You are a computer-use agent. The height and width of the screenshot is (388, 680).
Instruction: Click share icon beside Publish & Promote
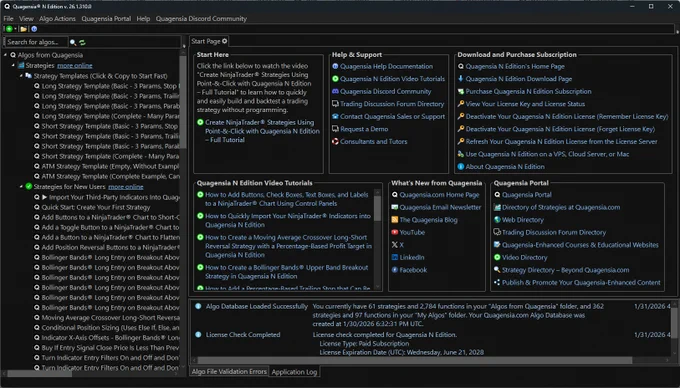497,283
